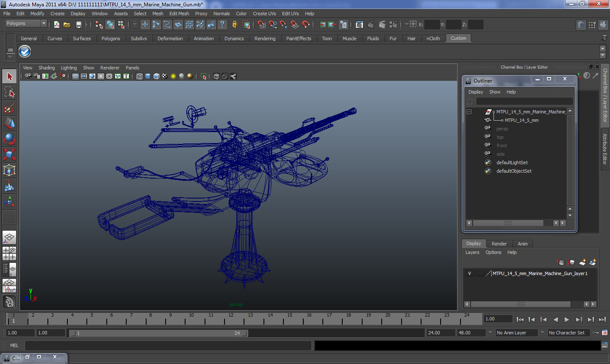Move selected layer down

click(571, 262)
